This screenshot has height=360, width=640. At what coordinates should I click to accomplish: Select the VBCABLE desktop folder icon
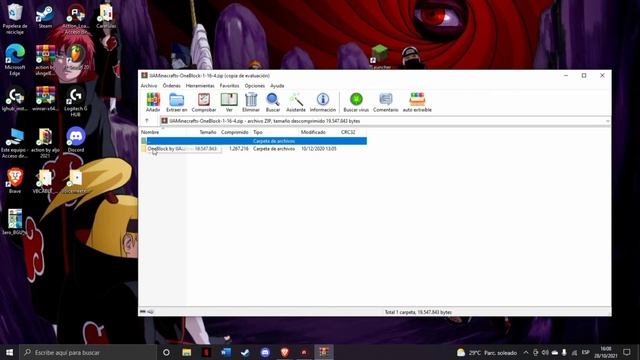coord(44,181)
